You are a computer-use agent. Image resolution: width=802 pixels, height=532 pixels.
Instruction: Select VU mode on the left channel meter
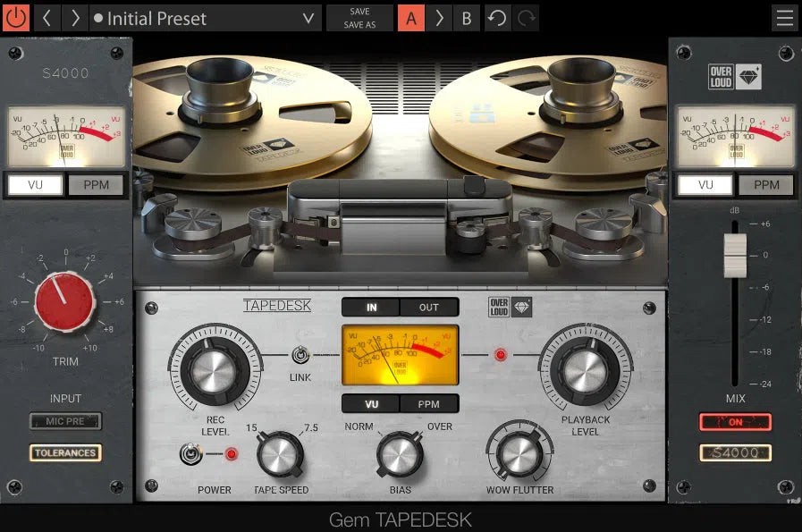pyautogui.click(x=33, y=185)
